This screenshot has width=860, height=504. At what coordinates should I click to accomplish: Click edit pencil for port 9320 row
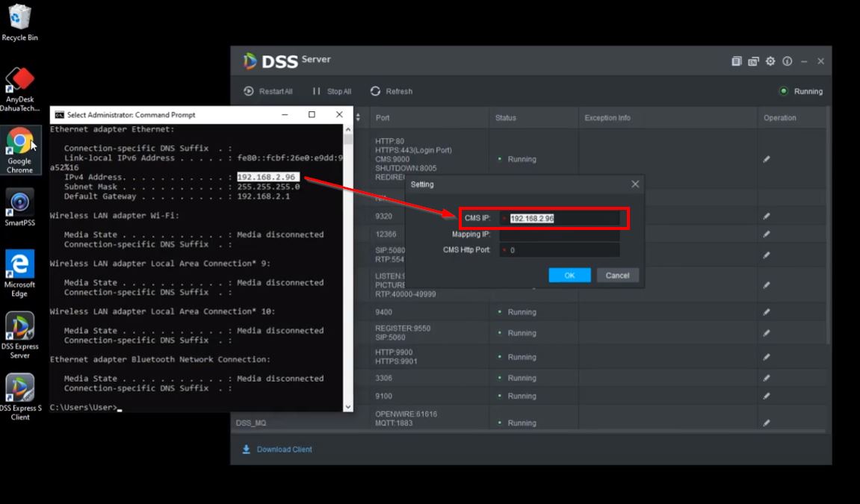click(767, 216)
